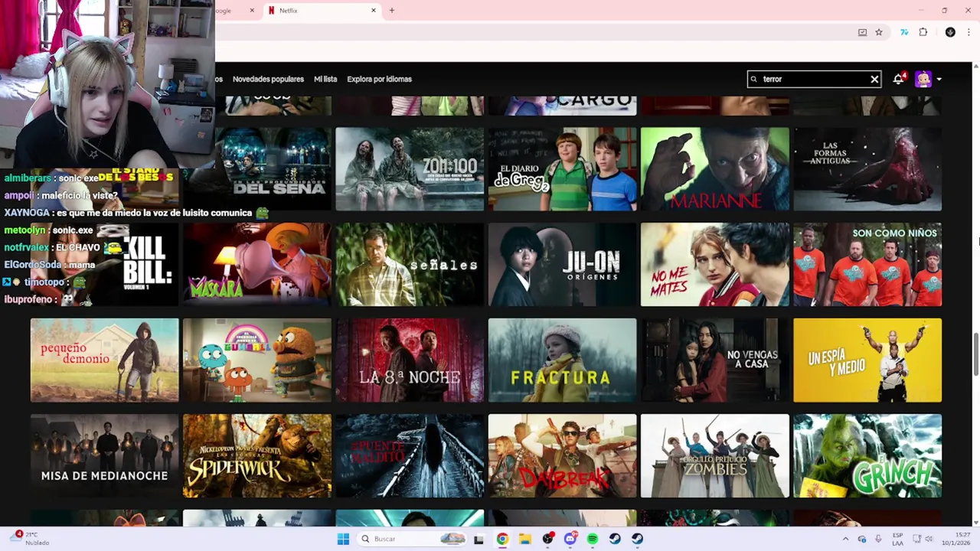Viewport: 980px width, 551px height.
Task: Open the Daybreak series card
Action: click(562, 456)
